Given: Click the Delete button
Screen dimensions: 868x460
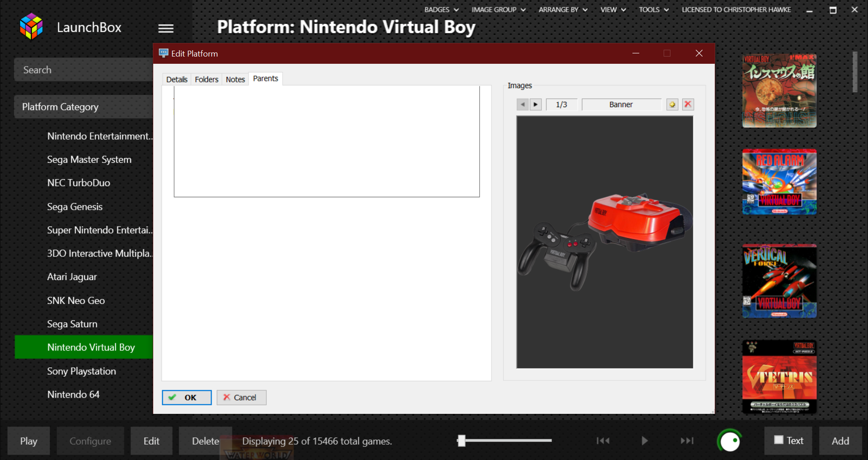Looking at the screenshot, I should [x=205, y=441].
